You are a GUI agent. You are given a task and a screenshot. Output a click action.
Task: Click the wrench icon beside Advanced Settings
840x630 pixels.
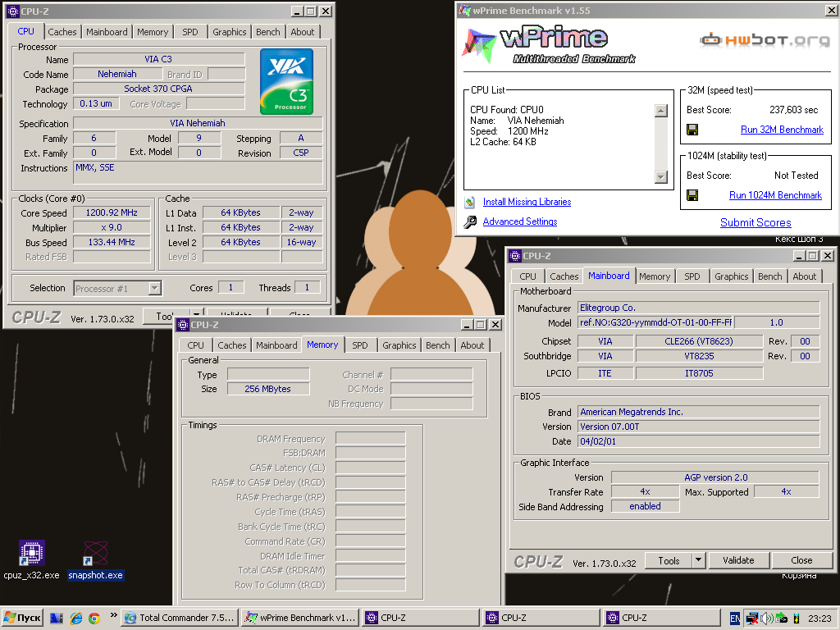470,221
